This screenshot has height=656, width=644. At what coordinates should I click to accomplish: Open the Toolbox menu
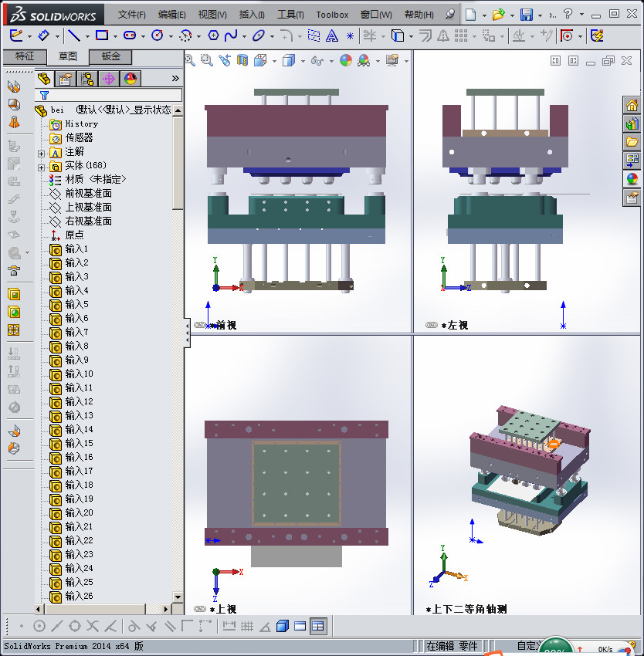[x=332, y=15]
